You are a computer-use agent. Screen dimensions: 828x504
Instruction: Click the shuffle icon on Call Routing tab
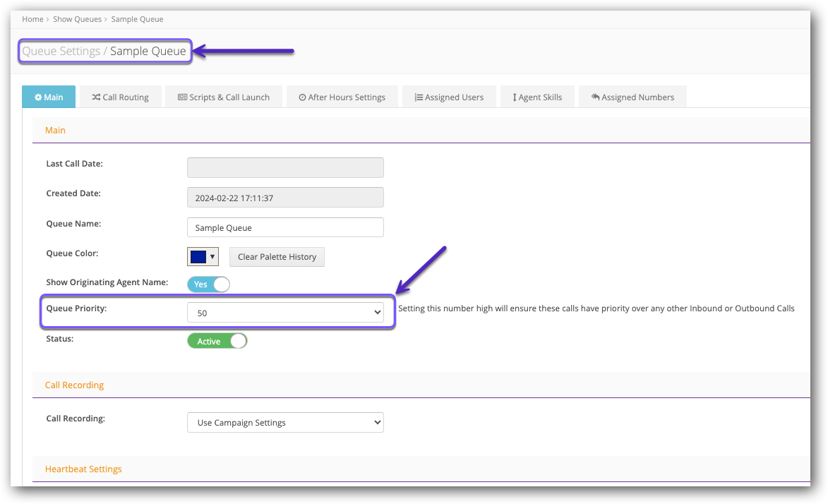(x=96, y=97)
